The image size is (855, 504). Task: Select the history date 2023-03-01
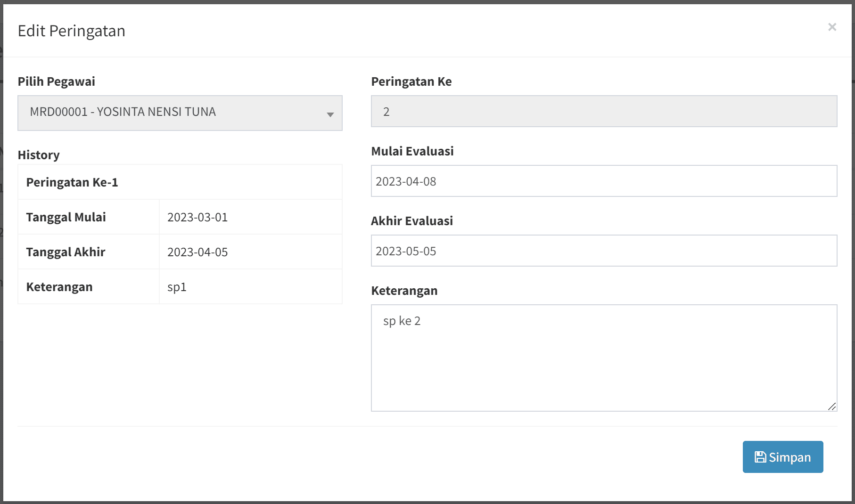197,217
